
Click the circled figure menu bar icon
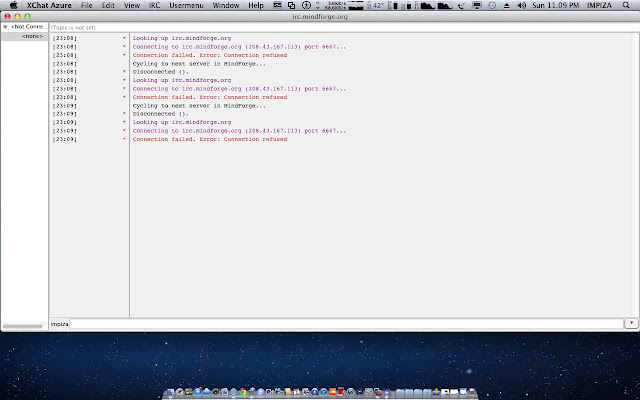pyautogui.click(x=306, y=5)
